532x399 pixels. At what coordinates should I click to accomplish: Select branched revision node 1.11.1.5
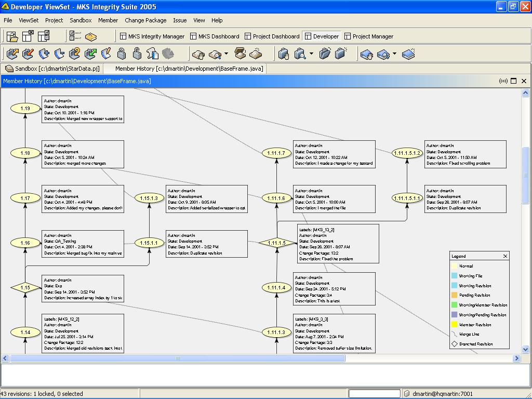[277, 243]
